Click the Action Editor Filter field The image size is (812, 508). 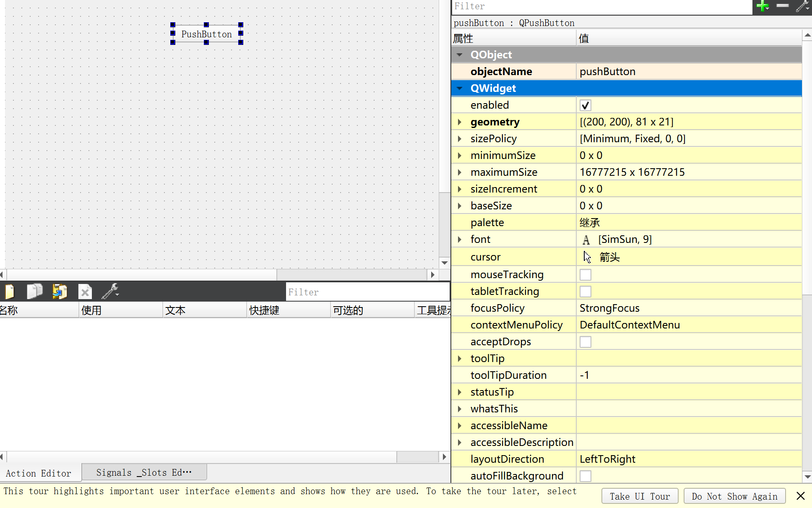click(367, 292)
